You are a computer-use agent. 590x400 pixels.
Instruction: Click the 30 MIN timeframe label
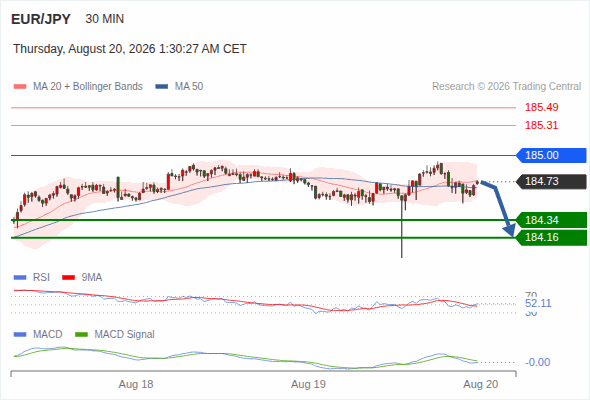pos(105,19)
